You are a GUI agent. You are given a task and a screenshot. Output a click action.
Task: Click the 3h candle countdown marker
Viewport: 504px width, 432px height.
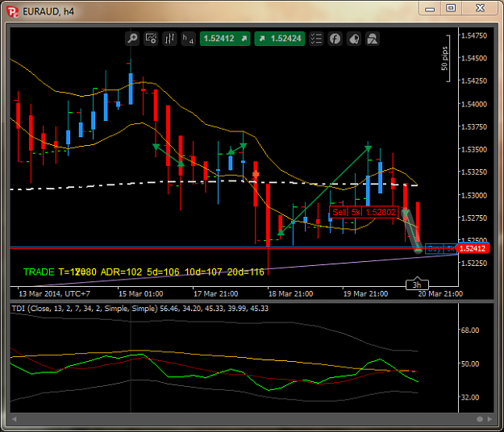pyautogui.click(x=417, y=285)
